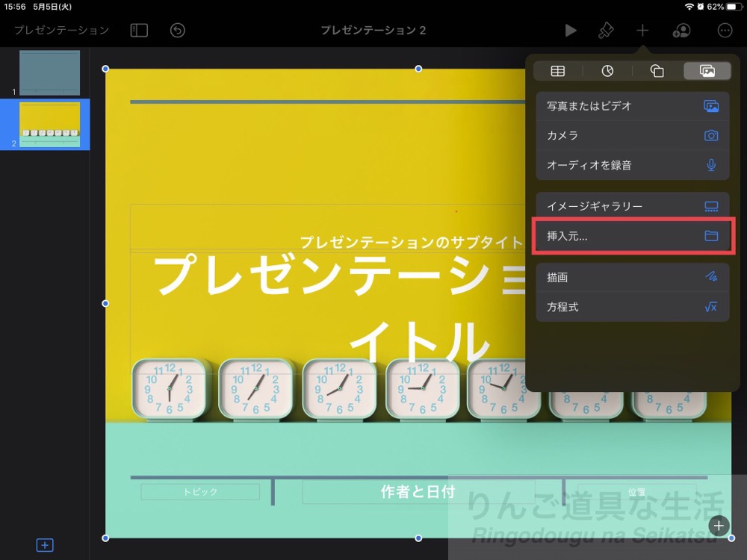Switch to the chart insert tab
Screen dimensions: 747x560
[x=607, y=71]
